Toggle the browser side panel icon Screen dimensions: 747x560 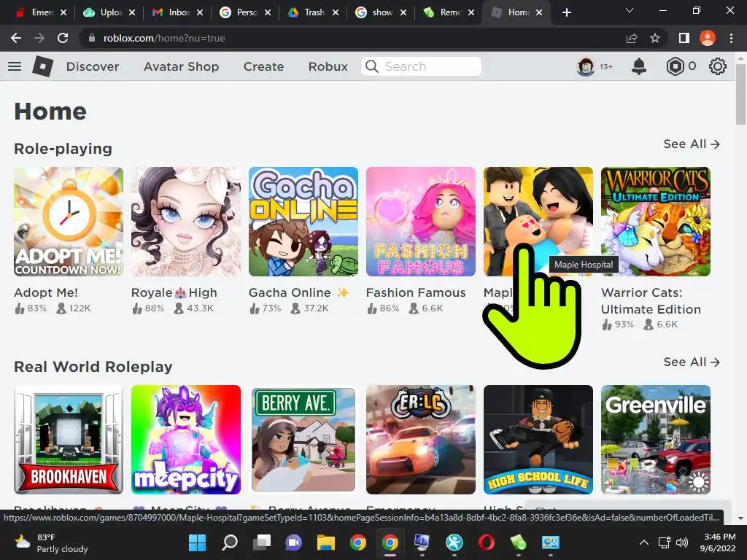tap(684, 38)
